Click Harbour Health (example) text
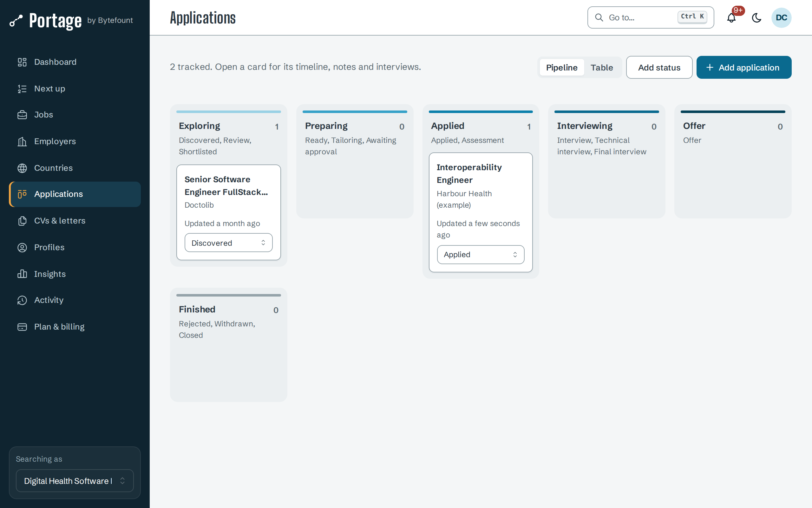 click(x=464, y=199)
